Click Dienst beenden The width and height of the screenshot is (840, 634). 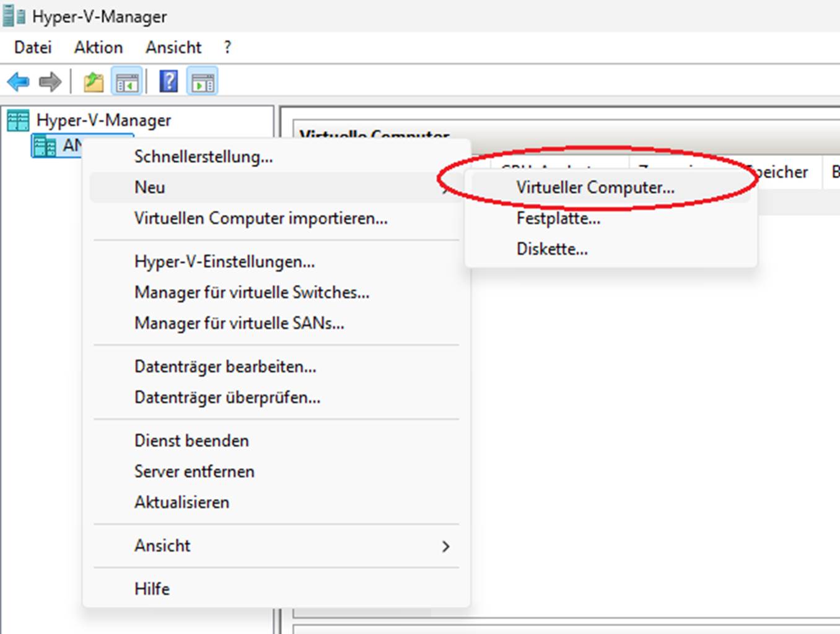click(x=277, y=441)
